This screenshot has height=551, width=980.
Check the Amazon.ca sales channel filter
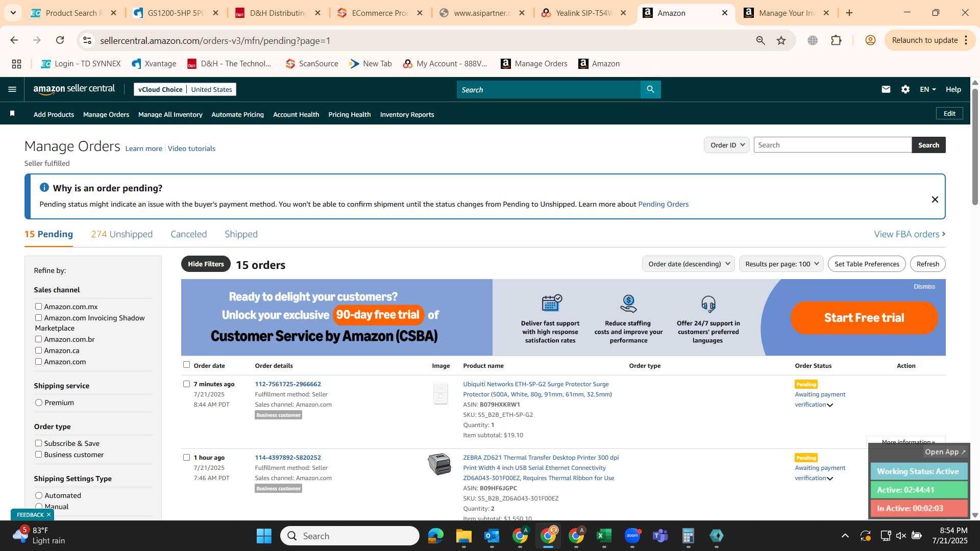(38, 350)
